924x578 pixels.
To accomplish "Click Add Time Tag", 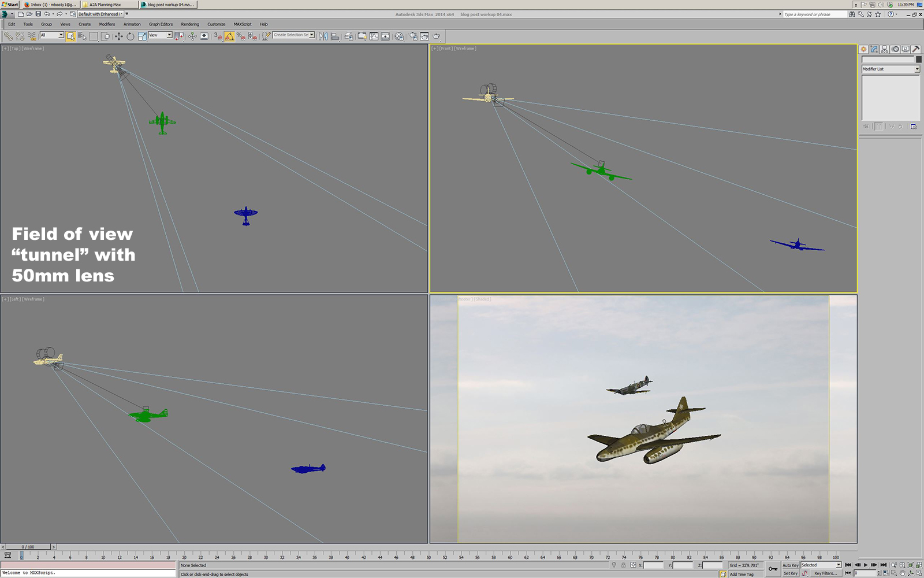I will click(x=741, y=574).
